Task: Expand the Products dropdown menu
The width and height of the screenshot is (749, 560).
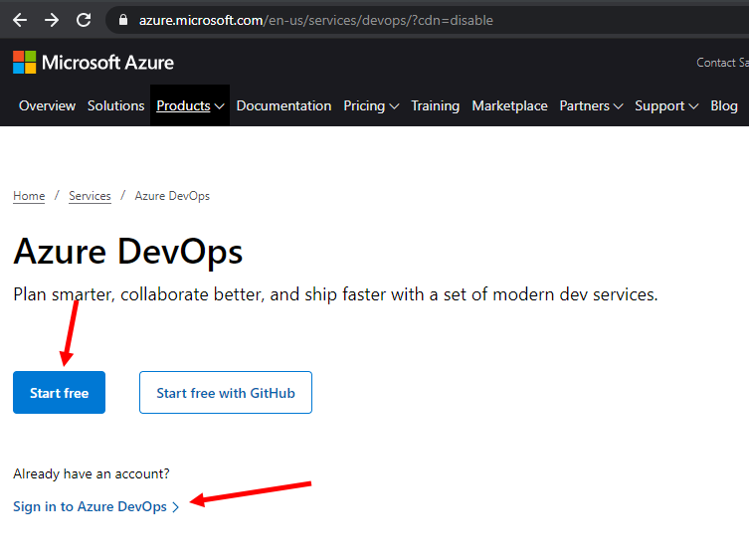Action: click(190, 105)
